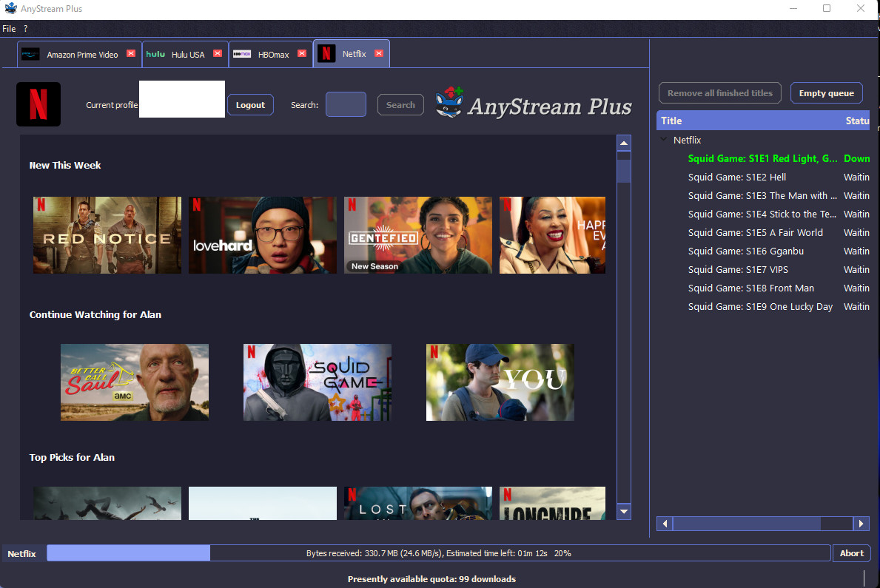Select Squid Game: S1E1 Red Light queue item
Image resolution: width=880 pixels, height=588 pixels.
[763, 159]
